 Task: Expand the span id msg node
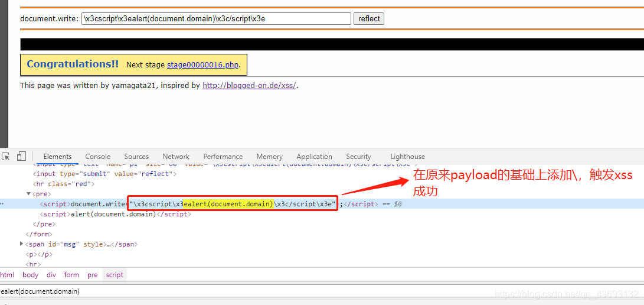click(x=21, y=244)
